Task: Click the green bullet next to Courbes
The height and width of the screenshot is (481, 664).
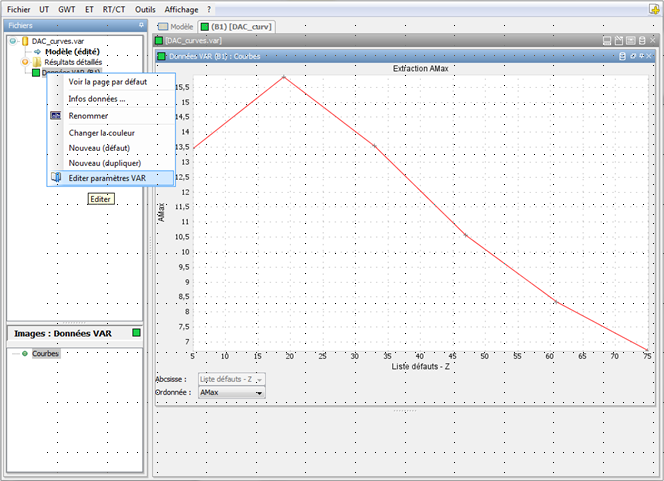Action: pos(25,354)
